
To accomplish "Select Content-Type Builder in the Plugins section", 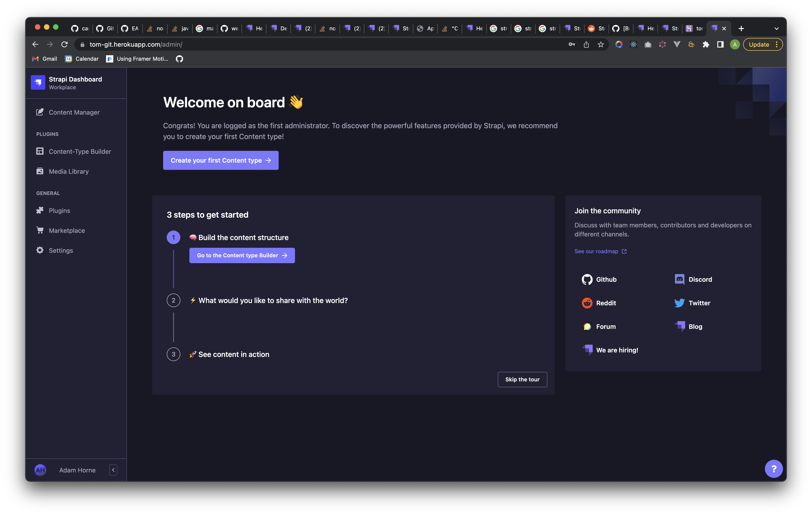I will click(x=80, y=151).
